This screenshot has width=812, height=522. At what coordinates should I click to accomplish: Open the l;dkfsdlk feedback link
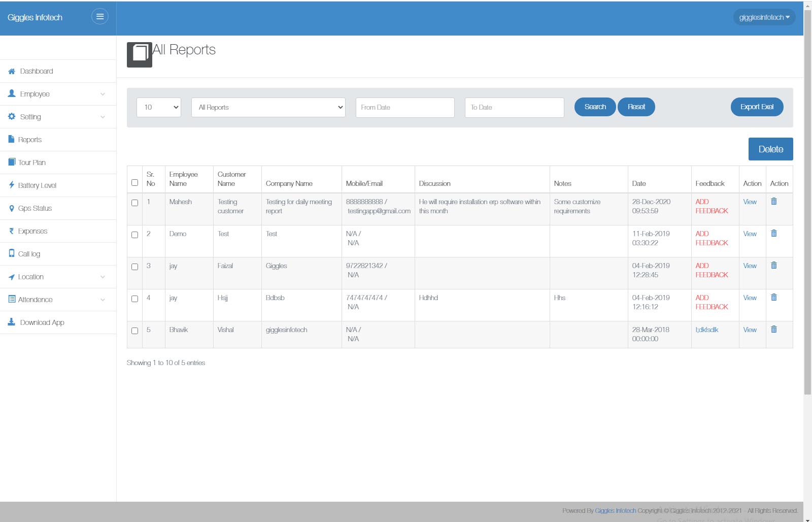pyautogui.click(x=707, y=330)
